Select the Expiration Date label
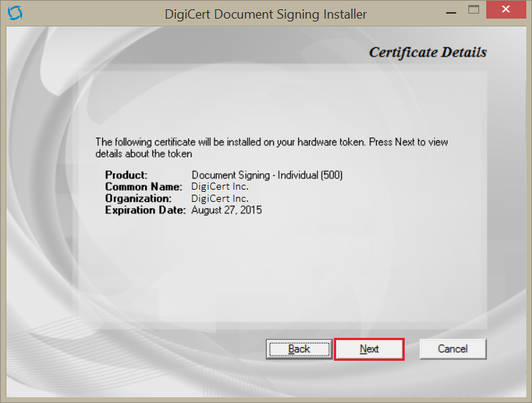This screenshot has height=403, width=532. pyautogui.click(x=145, y=210)
